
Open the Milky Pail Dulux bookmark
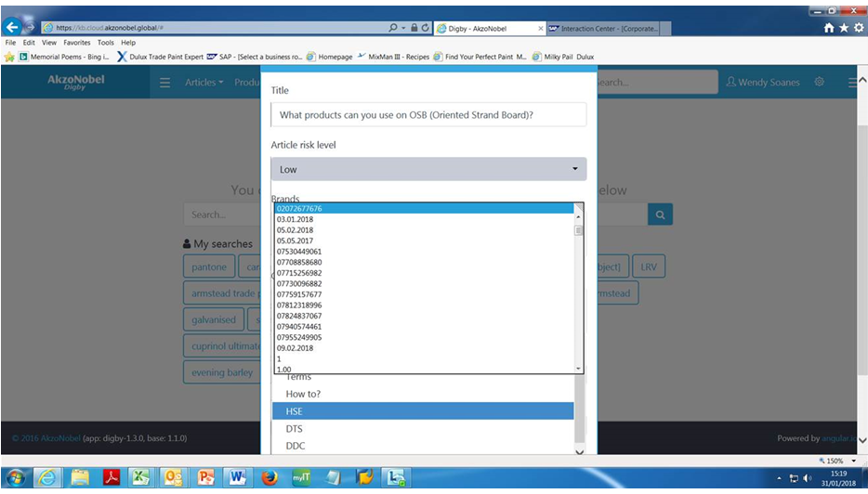pos(563,57)
